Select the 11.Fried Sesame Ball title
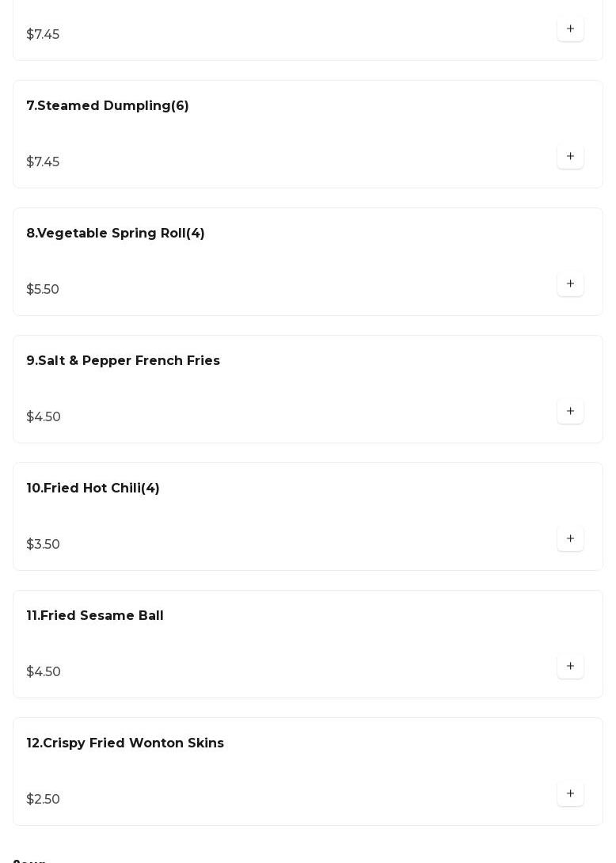 tap(95, 616)
